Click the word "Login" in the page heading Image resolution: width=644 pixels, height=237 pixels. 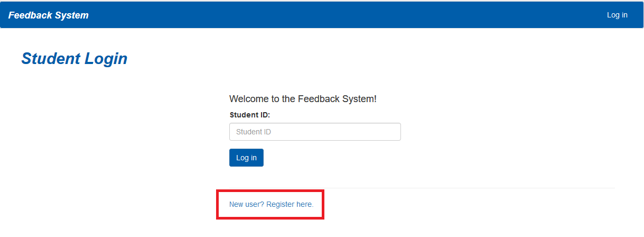tap(106, 59)
